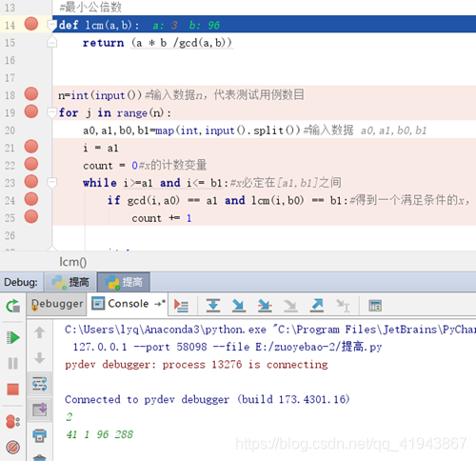
Task: Click lcm() breadcrumb below the editor
Action: pos(72,262)
